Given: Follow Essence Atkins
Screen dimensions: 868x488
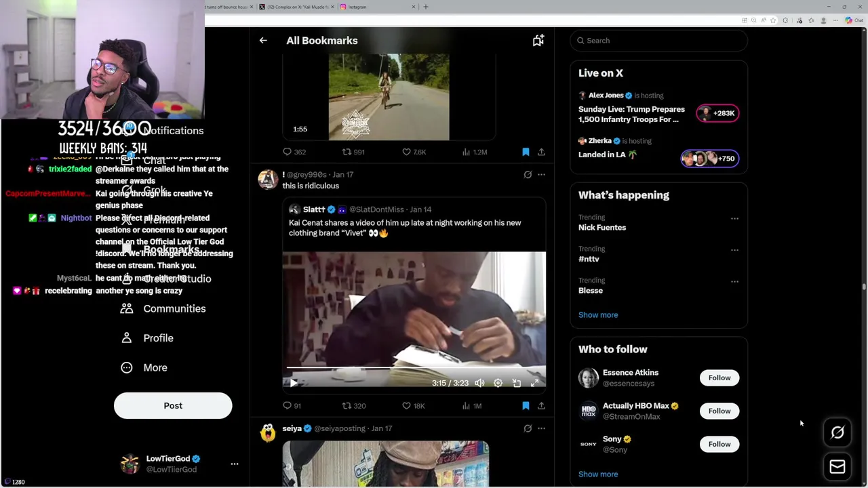Looking at the screenshot, I should (719, 378).
